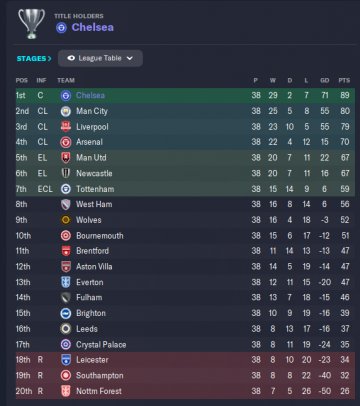Click the Chelsea badge beside title holders
This screenshot has width=360, height=406.
61,28
